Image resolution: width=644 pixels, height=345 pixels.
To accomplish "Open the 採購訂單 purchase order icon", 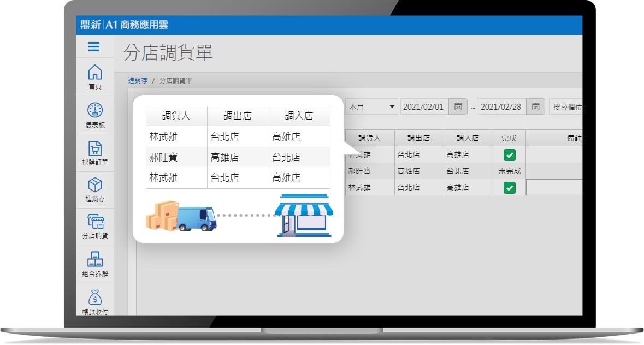I will coord(95,148).
